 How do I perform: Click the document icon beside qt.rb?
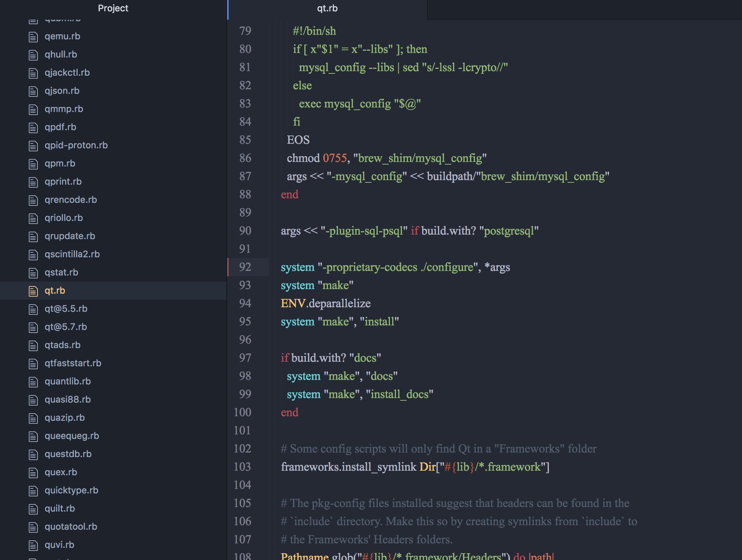pyautogui.click(x=33, y=291)
